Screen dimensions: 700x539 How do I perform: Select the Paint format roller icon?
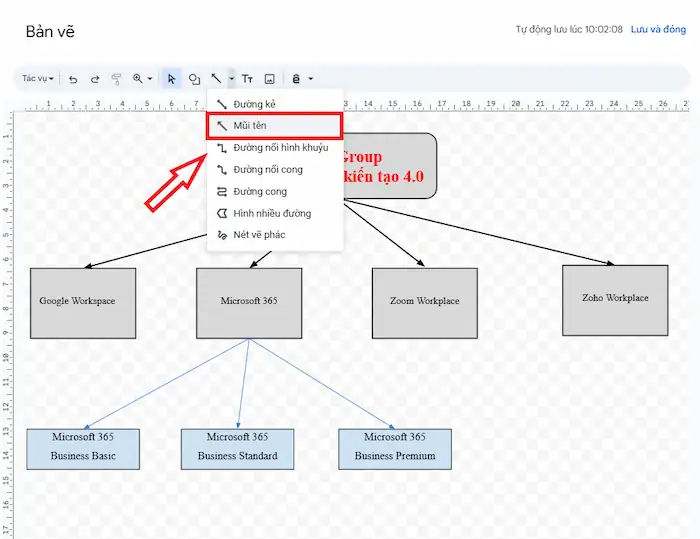(x=116, y=79)
